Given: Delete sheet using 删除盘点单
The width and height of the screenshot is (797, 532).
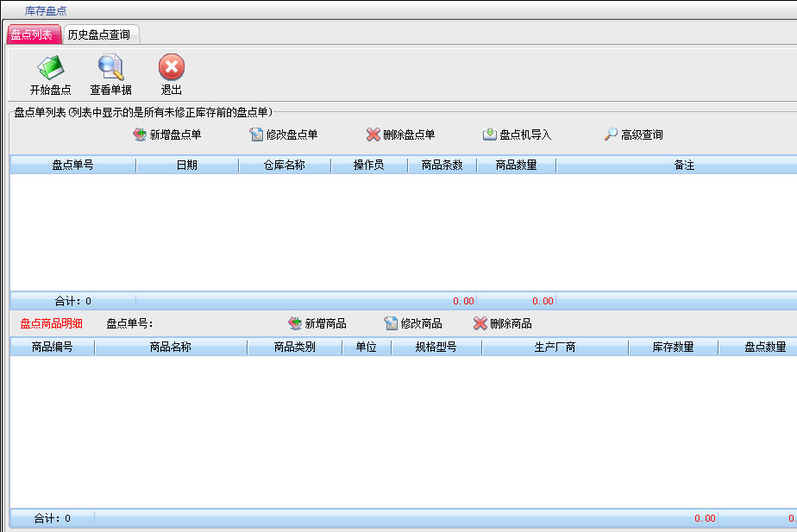Looking at the screenshot, I should [x=400, y=135].
